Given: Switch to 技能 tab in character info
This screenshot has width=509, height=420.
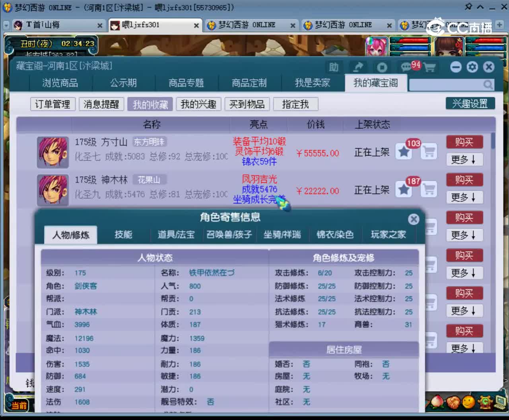Looking at the screenshot, I should [123, 235].
